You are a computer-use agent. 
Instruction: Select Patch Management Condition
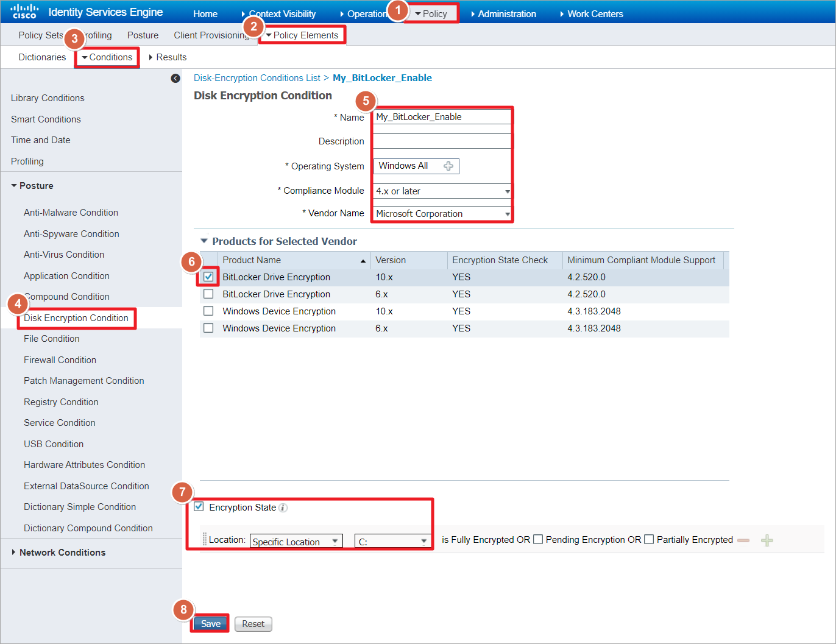pos(84,381)
